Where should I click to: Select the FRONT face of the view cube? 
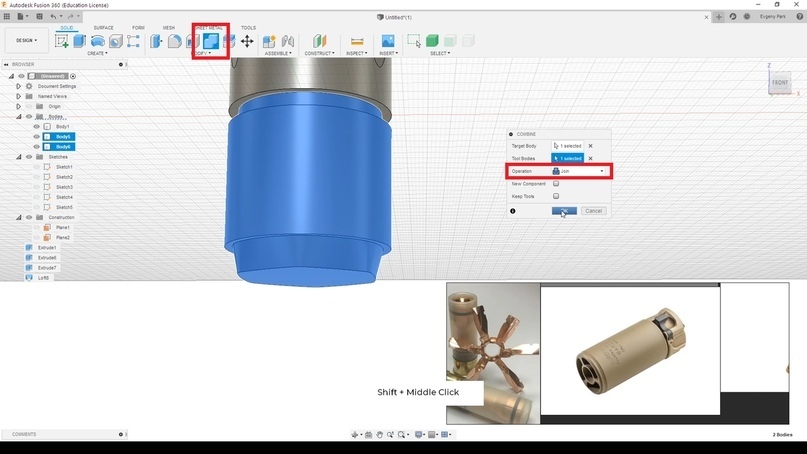click(x=779, y=83)
